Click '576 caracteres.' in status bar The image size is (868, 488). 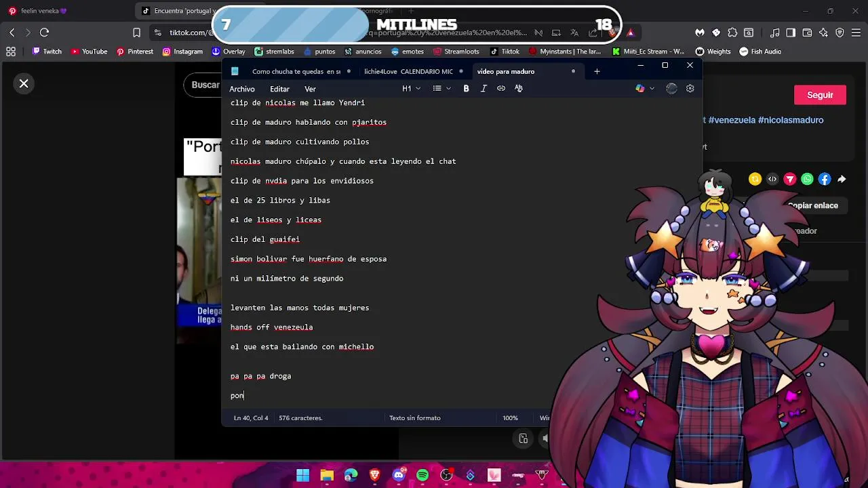coord(300,418)
